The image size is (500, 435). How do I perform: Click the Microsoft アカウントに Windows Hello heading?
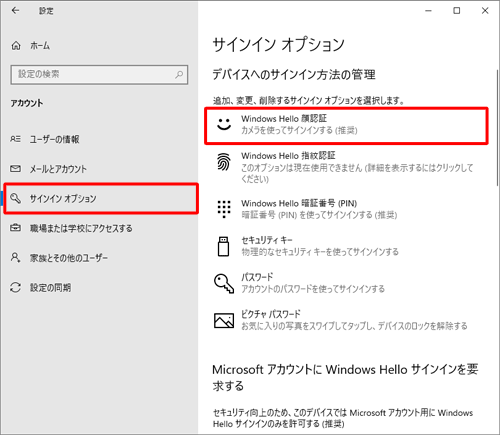(345, 378)
